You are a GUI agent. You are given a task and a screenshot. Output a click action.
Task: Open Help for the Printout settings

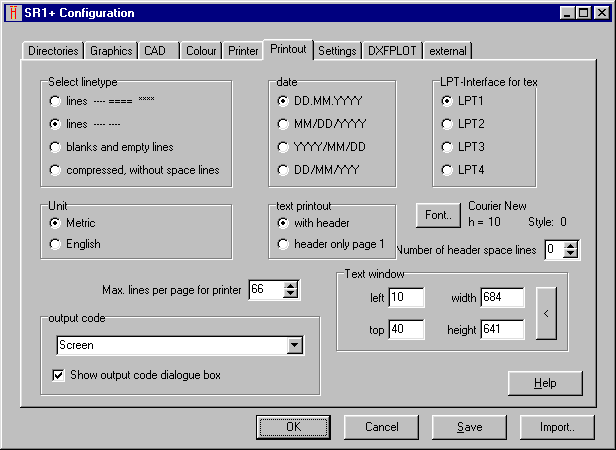[x=544, y=383]
